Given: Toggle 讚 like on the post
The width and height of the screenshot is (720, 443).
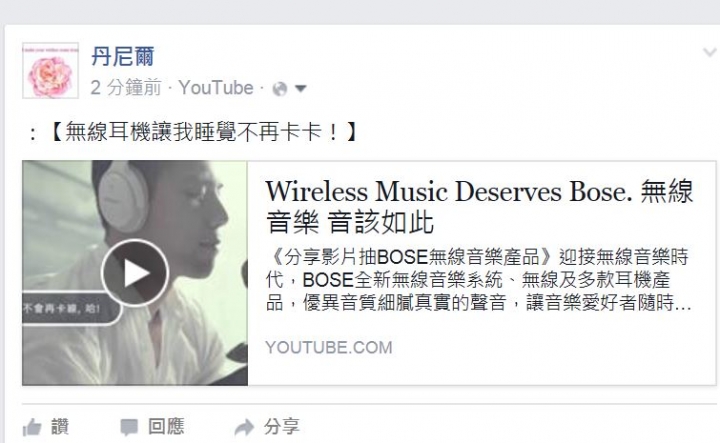Looking at the screenshot, I should click(46, 427).
